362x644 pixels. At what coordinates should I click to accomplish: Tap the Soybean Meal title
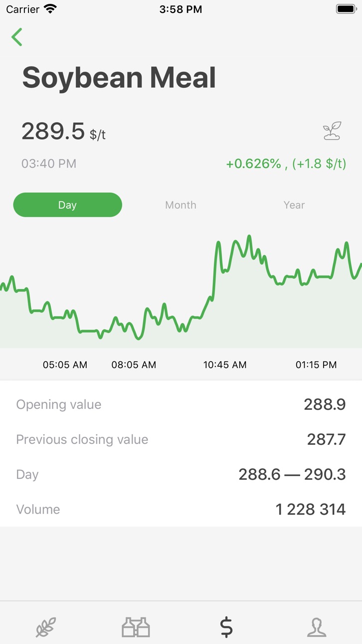coord(119,78)
